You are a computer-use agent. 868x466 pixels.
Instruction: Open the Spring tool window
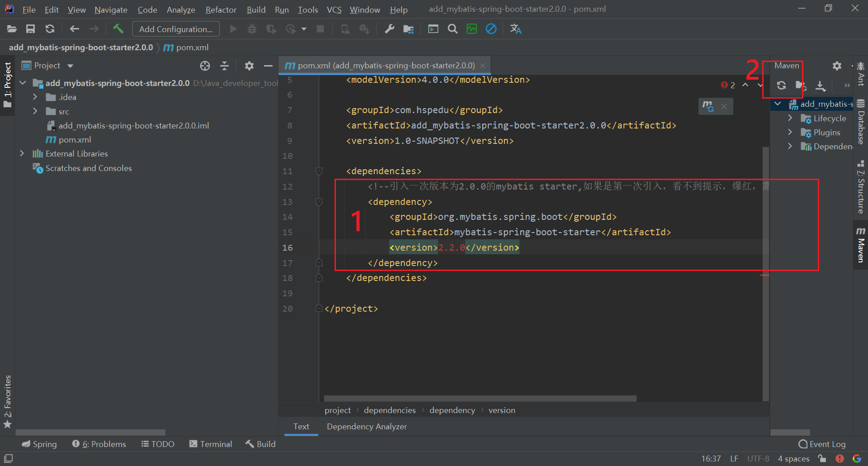pyautogui.click(x=39, y=444)
